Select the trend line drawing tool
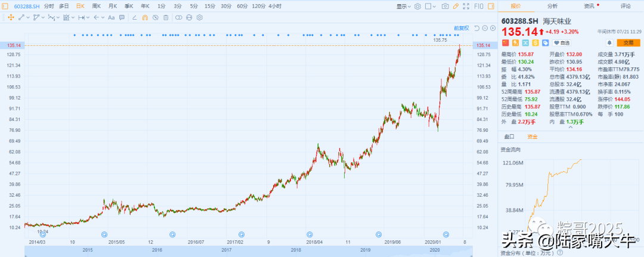 point(21,17)
